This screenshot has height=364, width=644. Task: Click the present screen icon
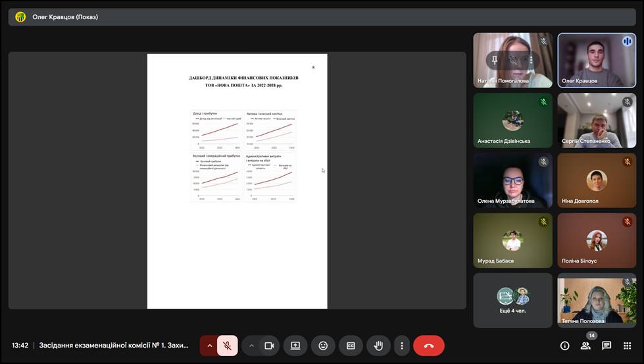point(295,346)
